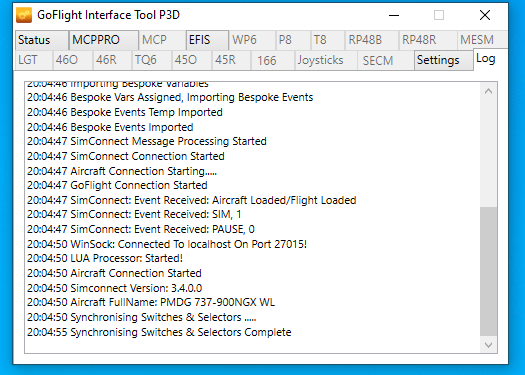Click the scrollbar track above the thumb
This screenshot has height=375, width=525.
tap(489, 153)
